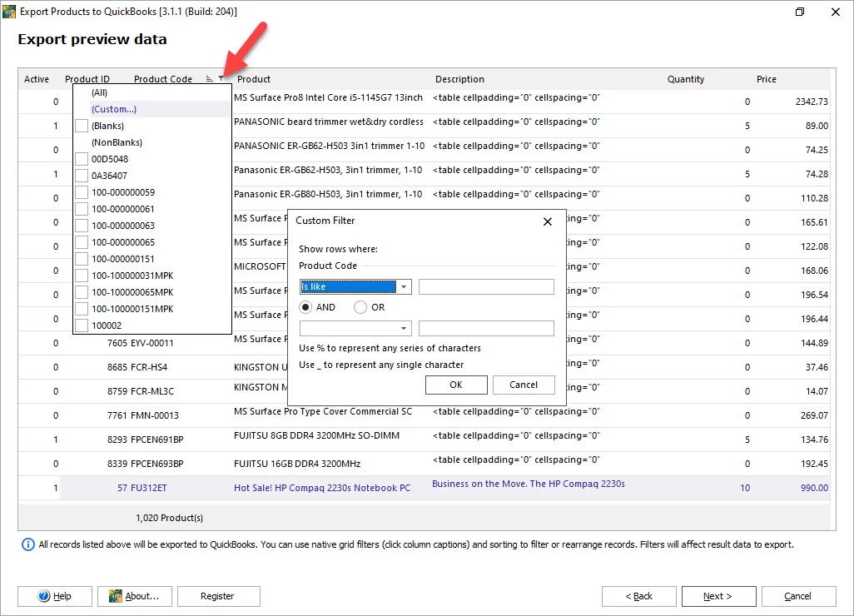The width and height of the screenshot is (854, 616).
Task: Click the Next > button
Action: pos(717,596)
